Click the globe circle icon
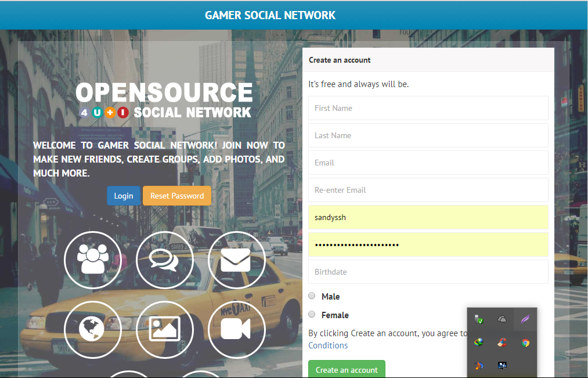Image resolution: width=588 pixels, height=378 pixels. (93, 330)
